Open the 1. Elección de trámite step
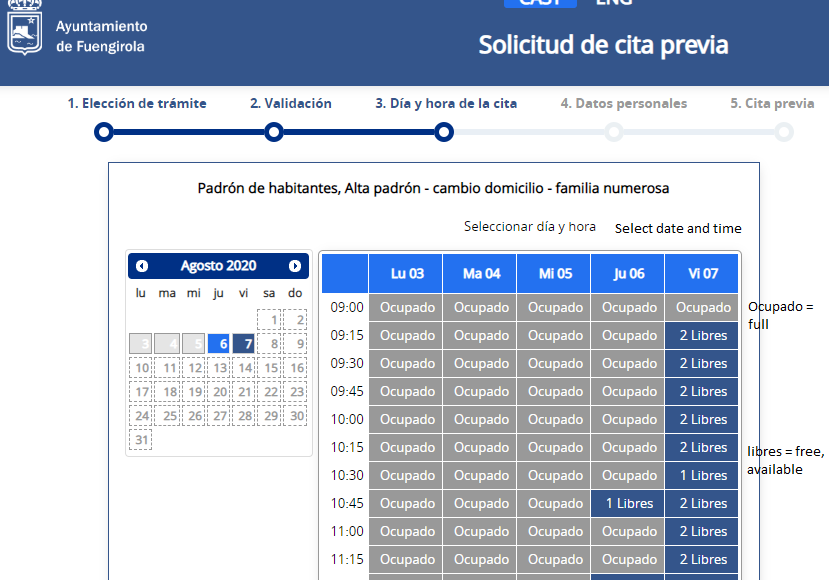Screen dimensions: 831x580 tap(137, 104)
